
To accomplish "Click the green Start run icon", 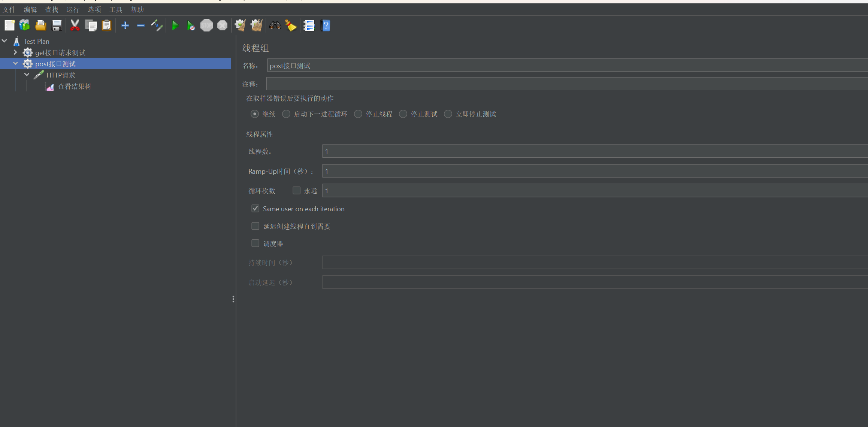I will tap(175, 26).
